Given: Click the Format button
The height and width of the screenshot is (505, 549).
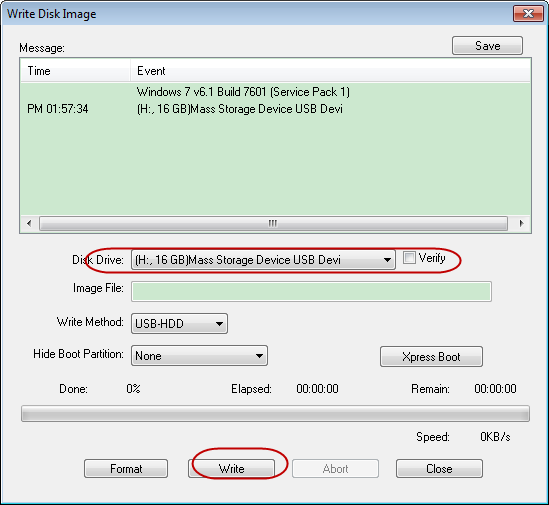Looking at the screenshot, I should (126, 469).
